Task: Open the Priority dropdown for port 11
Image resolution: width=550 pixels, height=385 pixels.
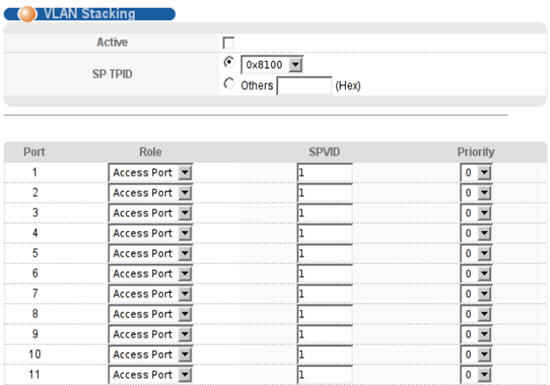Action: pyautogui.click(x=476, y=375)
